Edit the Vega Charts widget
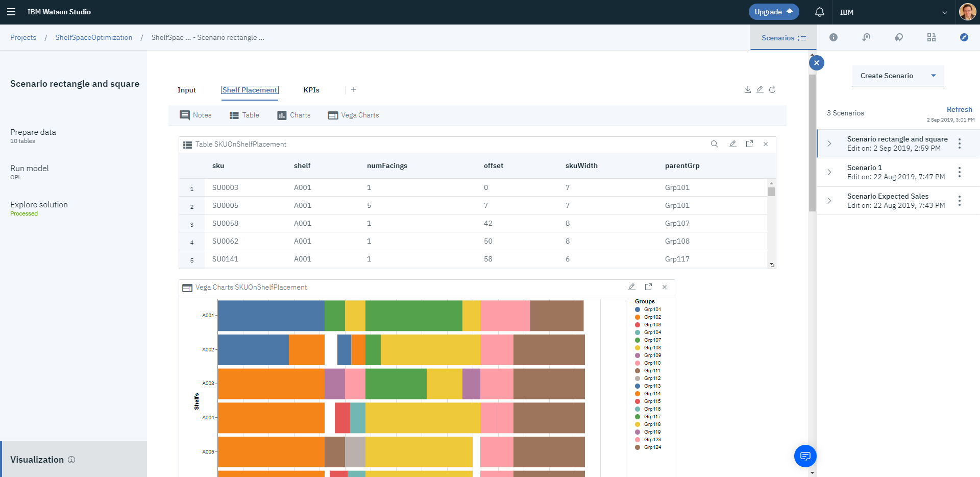 click(631, 287)
